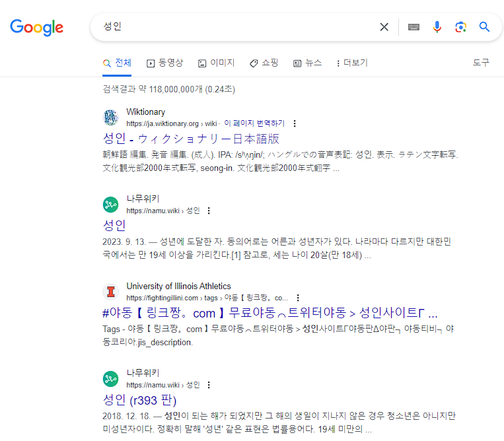Open the 성인 namu.wiki result title

(x=114, y=226)
